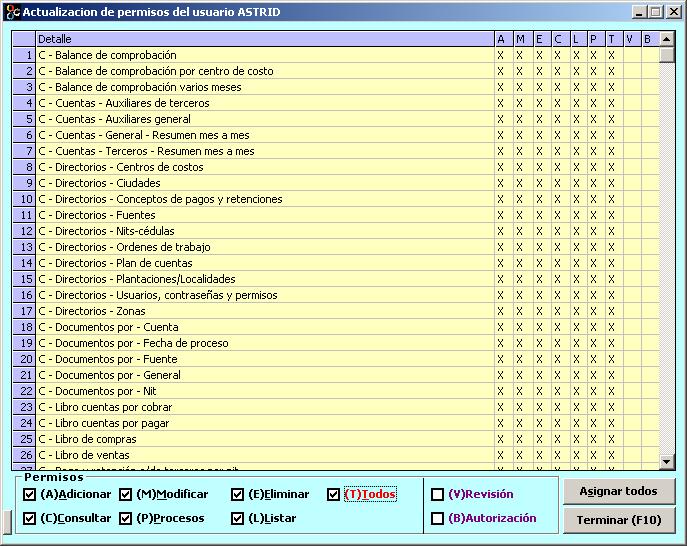This screenshot has height=546, width=687.
Task: Select 'C - Directorios - Plan de cuentas'
Action: tap(265, 263)
